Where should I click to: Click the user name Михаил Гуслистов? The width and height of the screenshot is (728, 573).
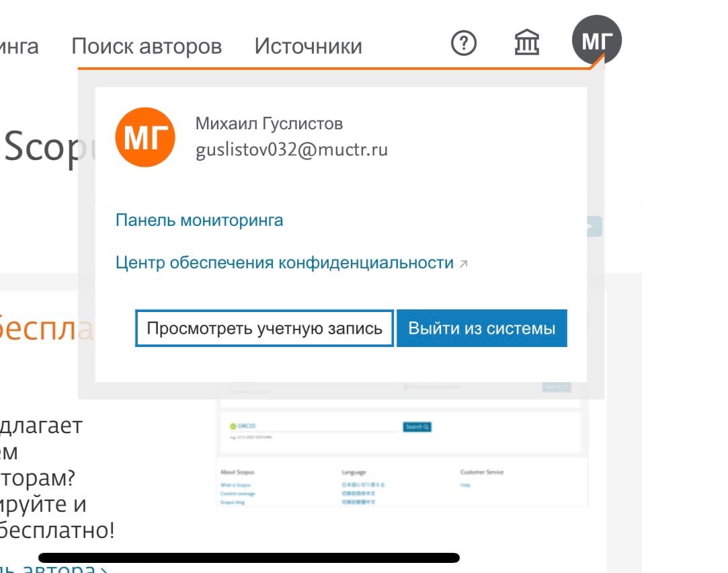(x=269, y=124)
